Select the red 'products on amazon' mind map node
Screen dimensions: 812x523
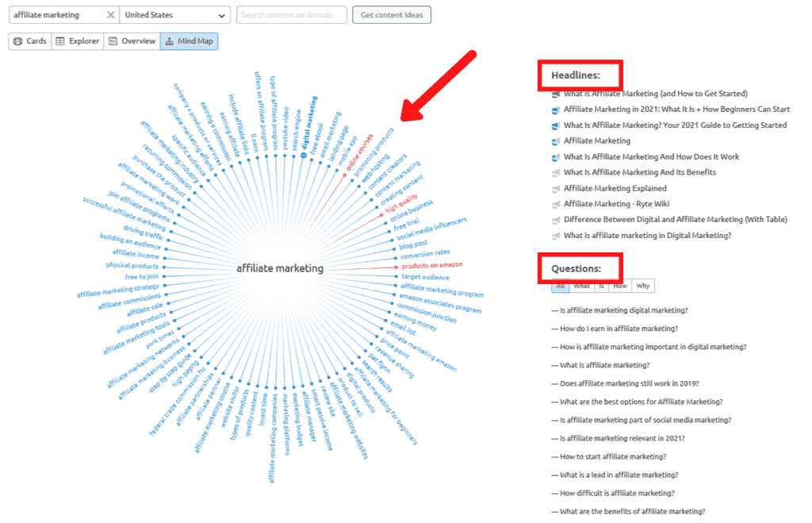point(432,265)
